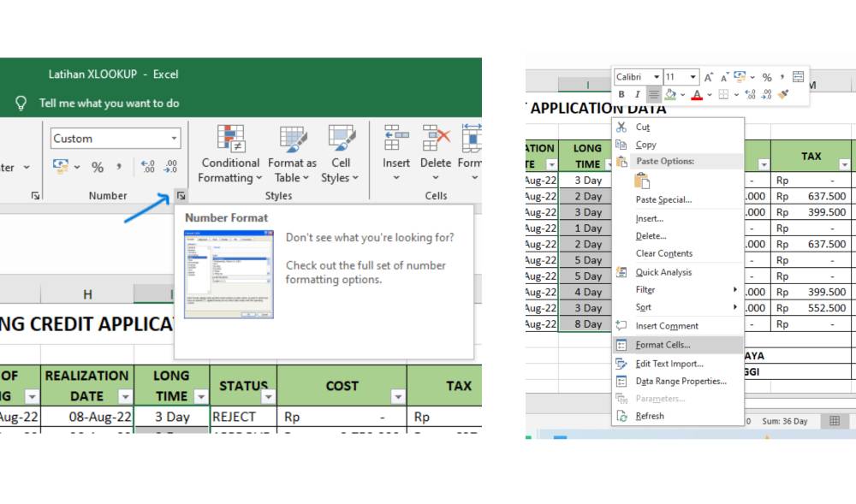Click Accounting format icon in mini toolbar
856x504 pixels.
(x=740, y=76)
